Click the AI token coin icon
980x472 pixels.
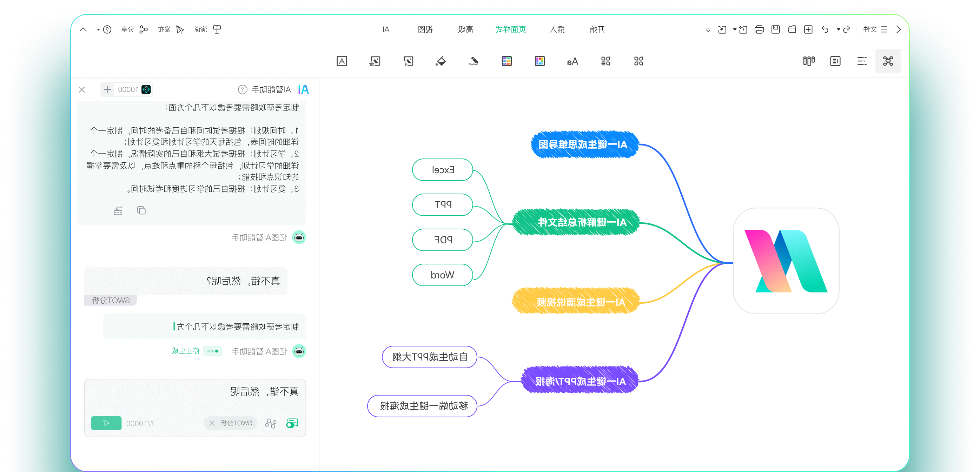tap(146, 89)
